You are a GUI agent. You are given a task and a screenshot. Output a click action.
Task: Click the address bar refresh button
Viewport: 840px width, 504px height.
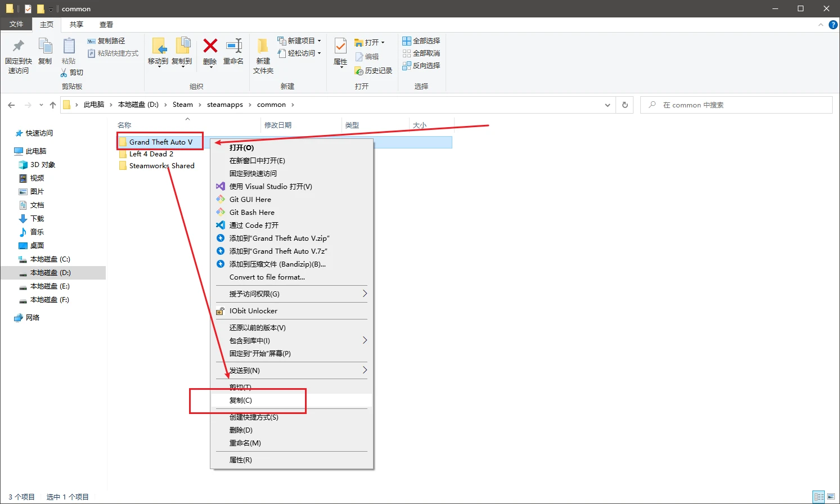tap(625, 105)
